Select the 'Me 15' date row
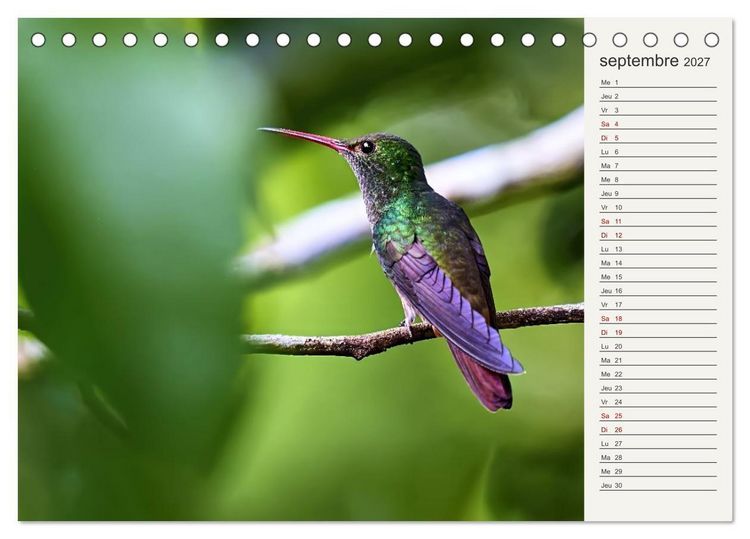Screen dimensions: 750x539 pyautogui.click(x=658, y=277)
